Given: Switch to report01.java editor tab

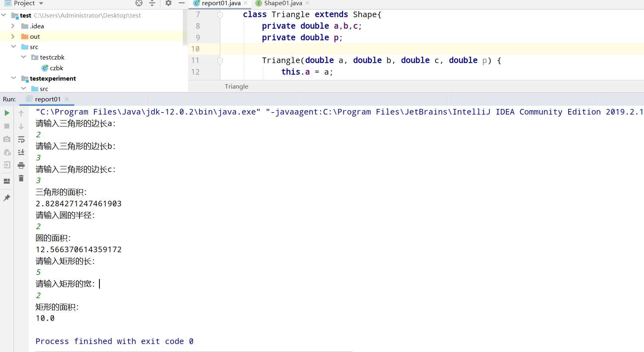Looking at the screenshot, I should (221, 3).
